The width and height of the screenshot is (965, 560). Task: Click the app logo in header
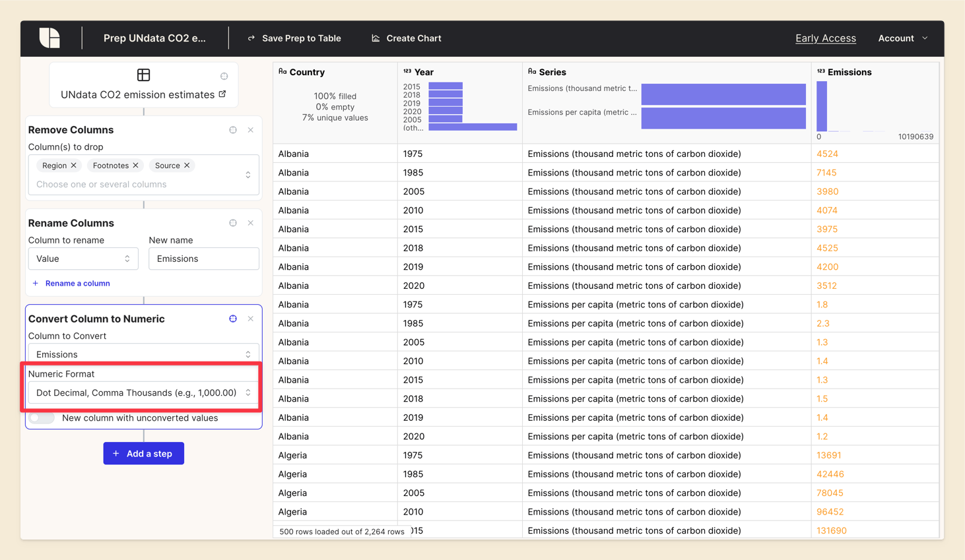[x=50, y=38]
